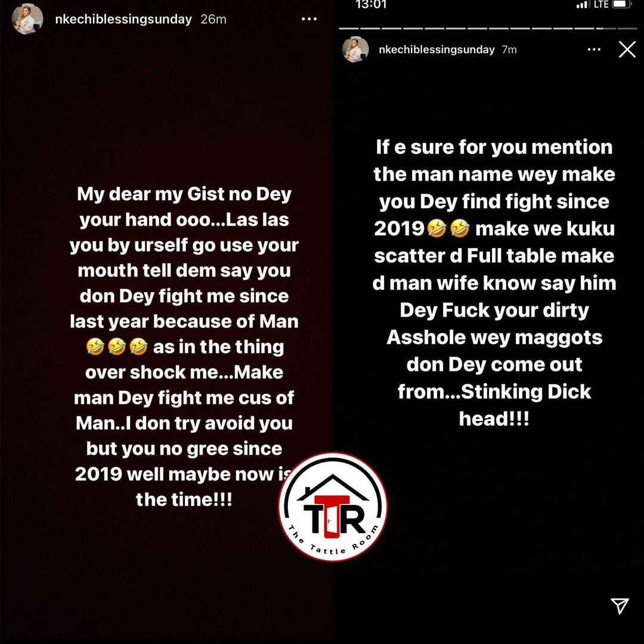Open more options on the 26m story
Image resolution: width=644 pixels, height=644 pixels.
[309, 19]
